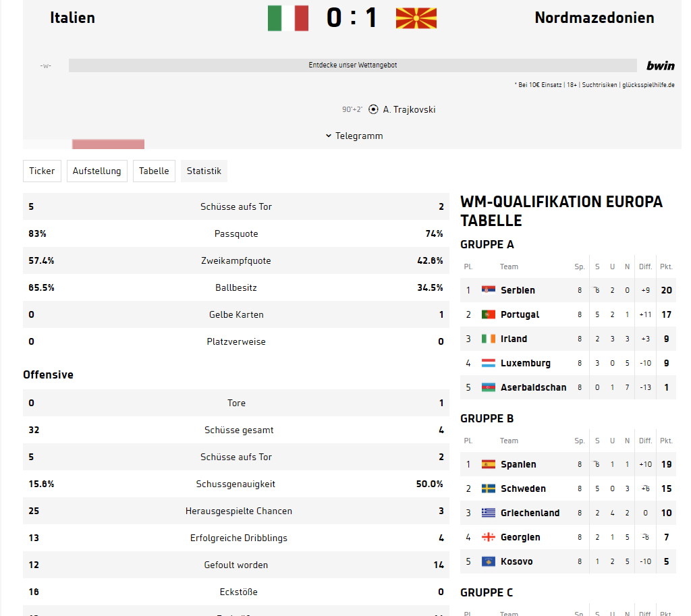Open the Ticker tab
This screenshot has width=691, height=616.
(42, 171)
